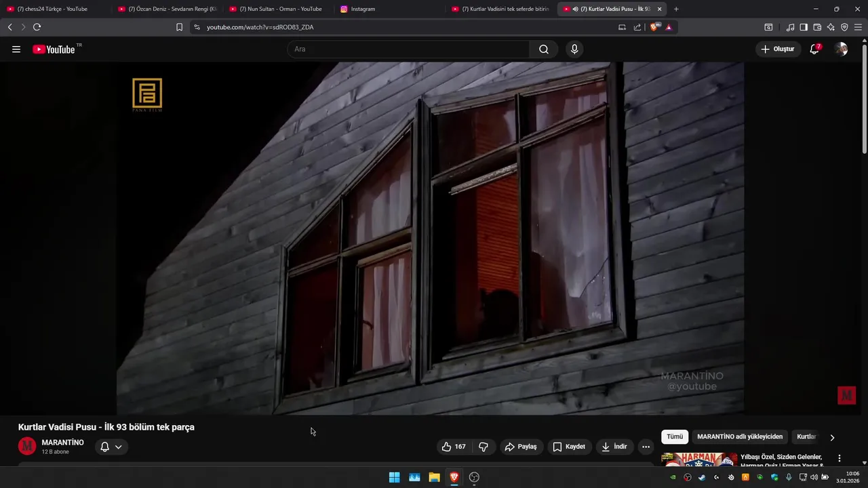868x488 pixels.
Task: Toggle the browser sidebar panel
Action: [804, 27]
